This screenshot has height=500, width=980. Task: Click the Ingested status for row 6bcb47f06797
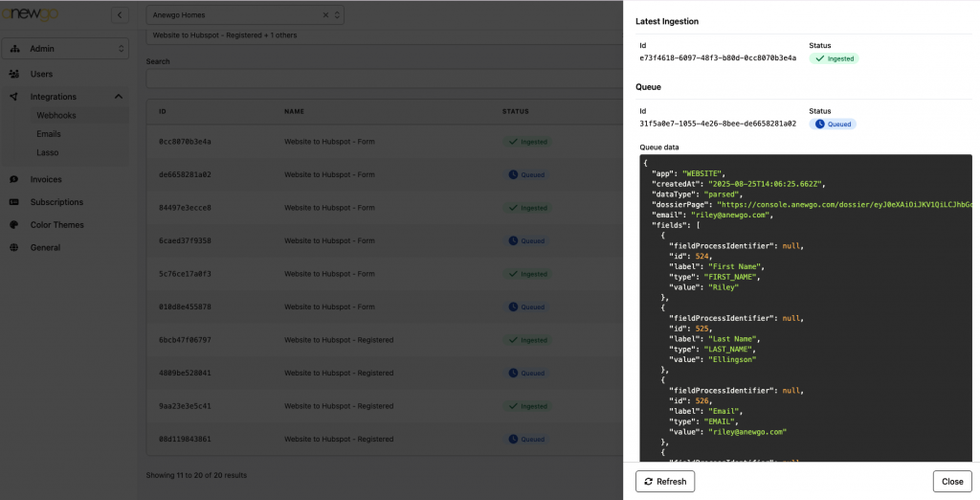point(528,340)
